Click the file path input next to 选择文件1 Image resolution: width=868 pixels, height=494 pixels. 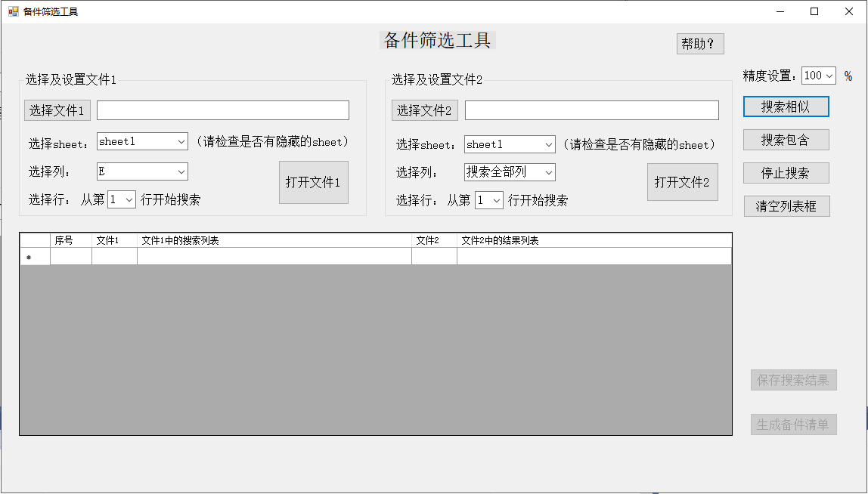223,110
